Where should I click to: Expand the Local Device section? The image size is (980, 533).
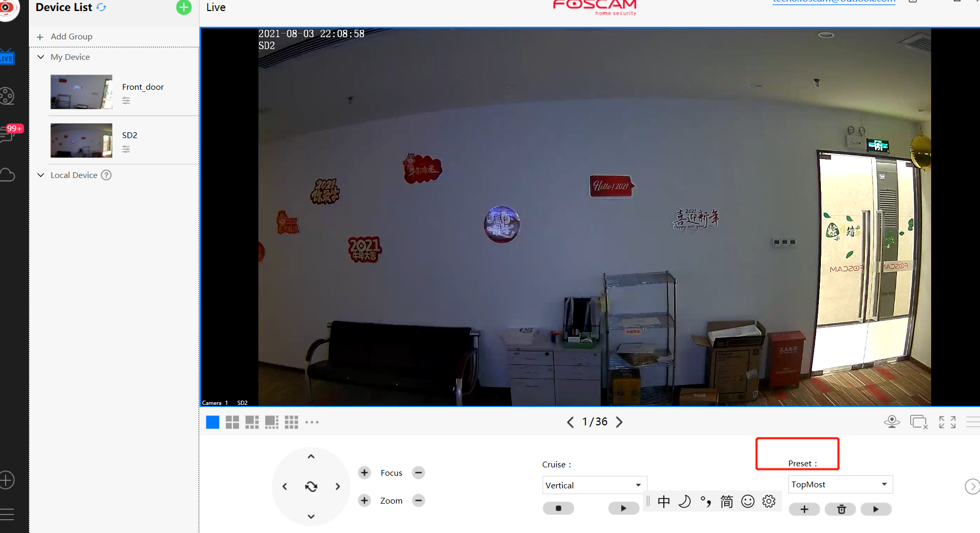pyautogui.click(x=41, y=175)
